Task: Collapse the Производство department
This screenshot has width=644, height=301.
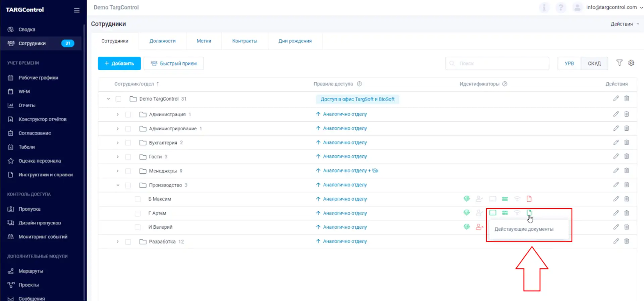Action: coord(118,185)
